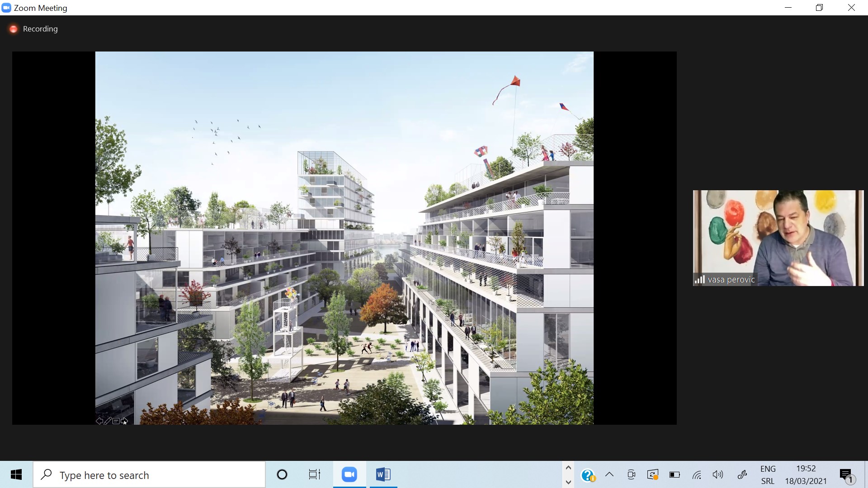Open the Windows Ink Workspace pen icon

742,474
